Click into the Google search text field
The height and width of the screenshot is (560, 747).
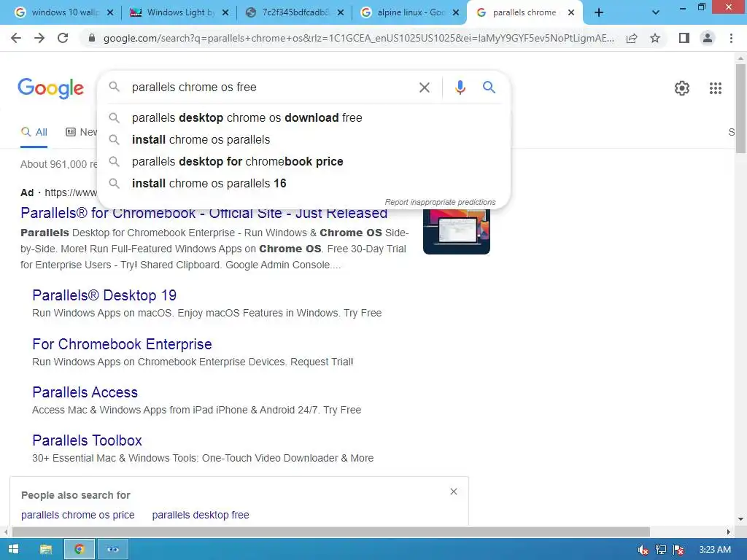pyautogui.click(x=271, y=87)
